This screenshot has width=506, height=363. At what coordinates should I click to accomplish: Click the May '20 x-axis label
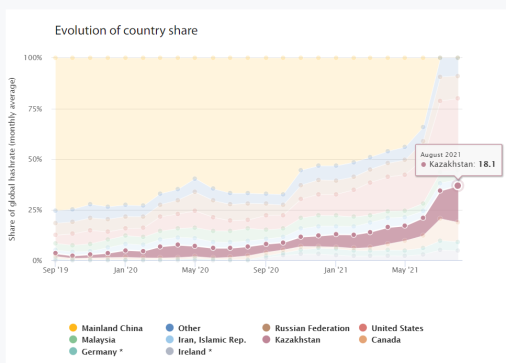pyautogui.click(x=195, y=270)
